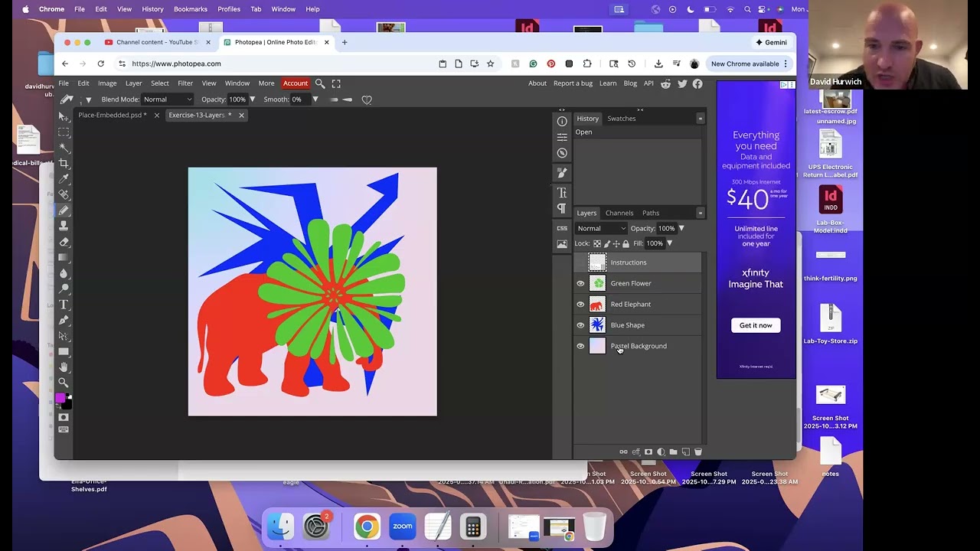Open the Info panel icon
The width and height of the screenshot is (980, 551).
(x=562, y=121)
